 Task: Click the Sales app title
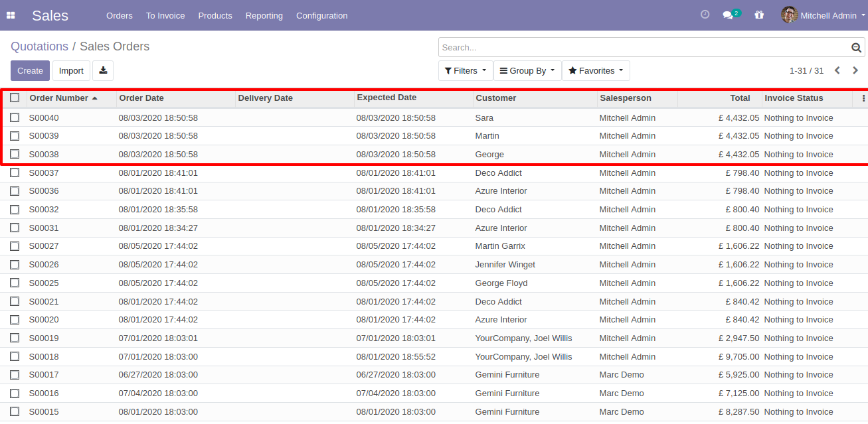(50, 15)
